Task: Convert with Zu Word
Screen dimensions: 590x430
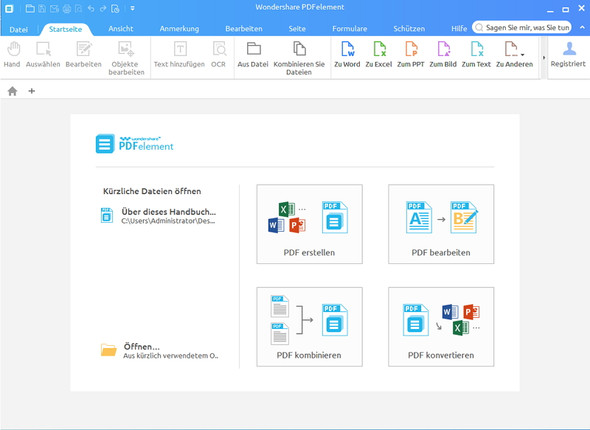Action: click(347, 55)
